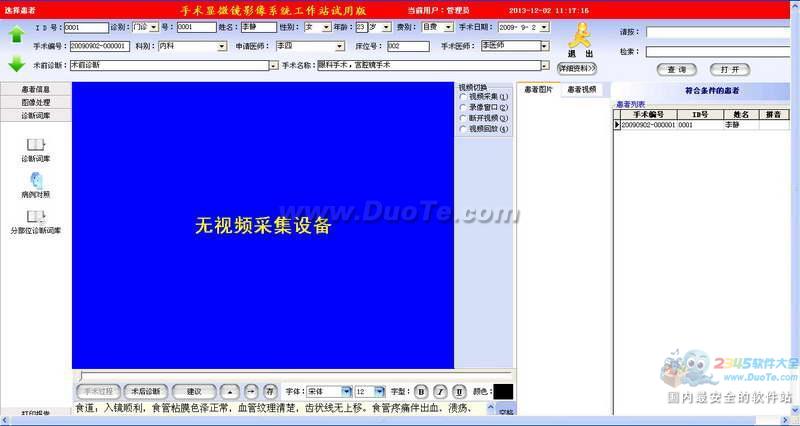Screen dimensions: 800x426
Task: Toggle bold (B) font style
Action: click(x=421, y=392)
